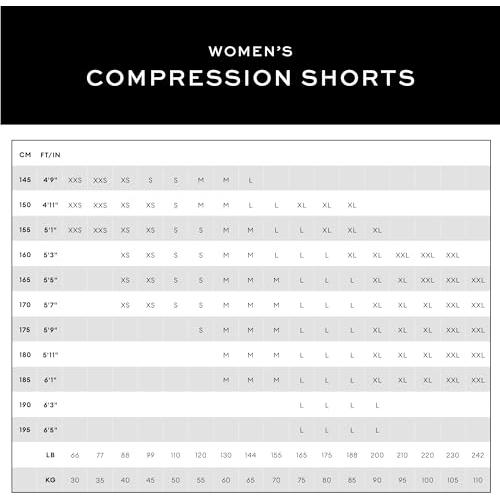The image size is (500, 500).
Task: Click the 110 kg weight value
Action: (478, 480)
